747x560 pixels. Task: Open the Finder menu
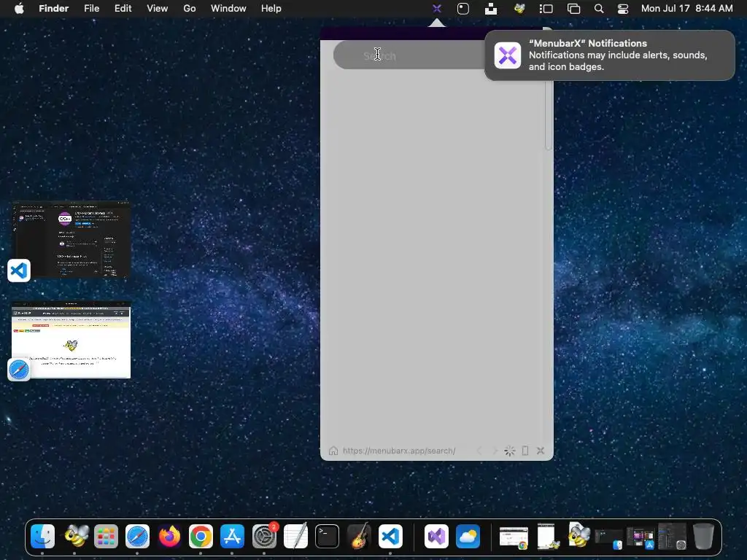[x=54, y=9]
